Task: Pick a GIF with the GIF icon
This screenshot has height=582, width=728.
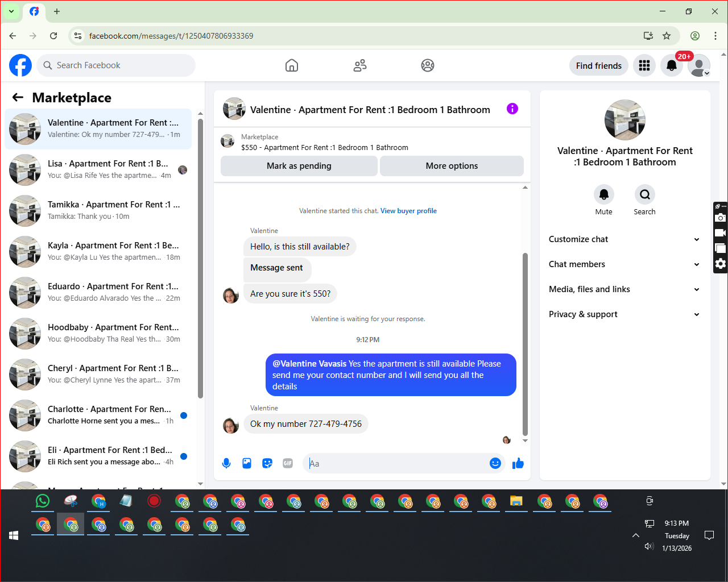Action: 288,463
